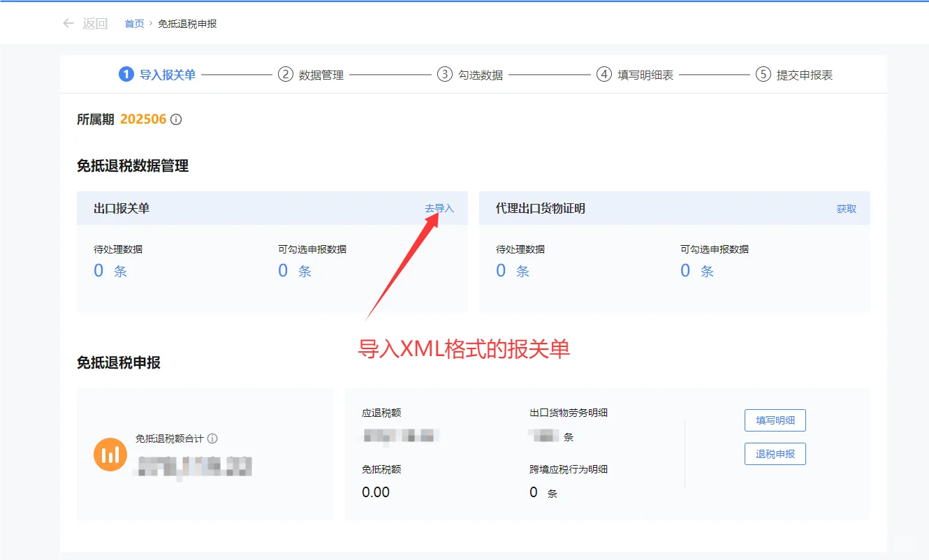Click the info icon next to 所属期 202506
The width and height of the screenshot is (929, 560).
175,119
